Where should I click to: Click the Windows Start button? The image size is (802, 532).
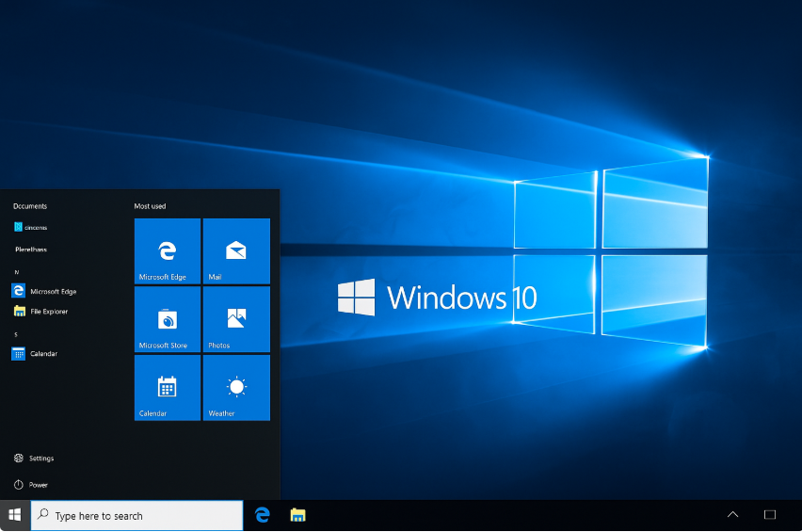pos(15,515)
